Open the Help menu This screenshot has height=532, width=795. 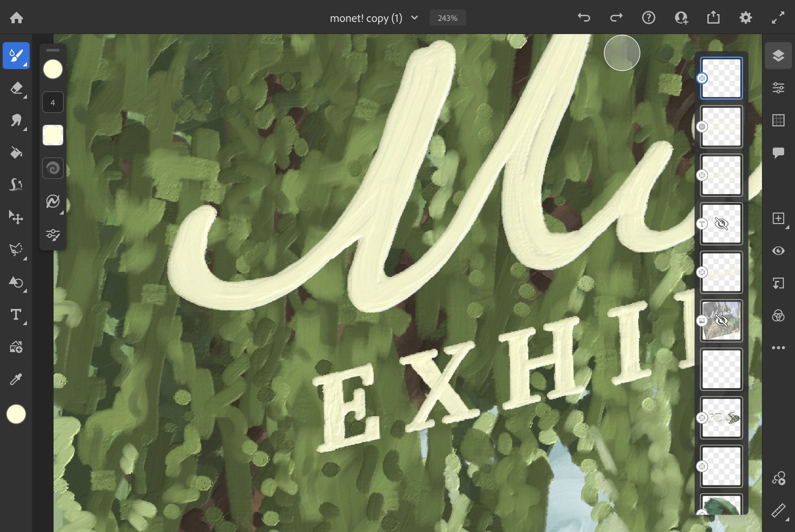(x=648, y=18)
